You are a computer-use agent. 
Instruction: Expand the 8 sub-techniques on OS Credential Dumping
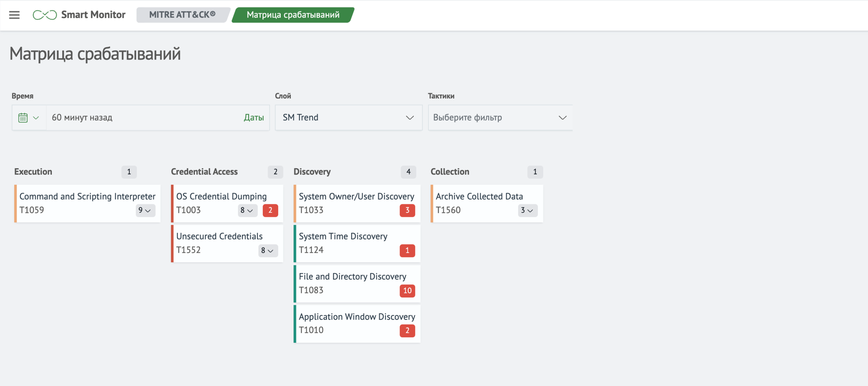coord(247,210)
